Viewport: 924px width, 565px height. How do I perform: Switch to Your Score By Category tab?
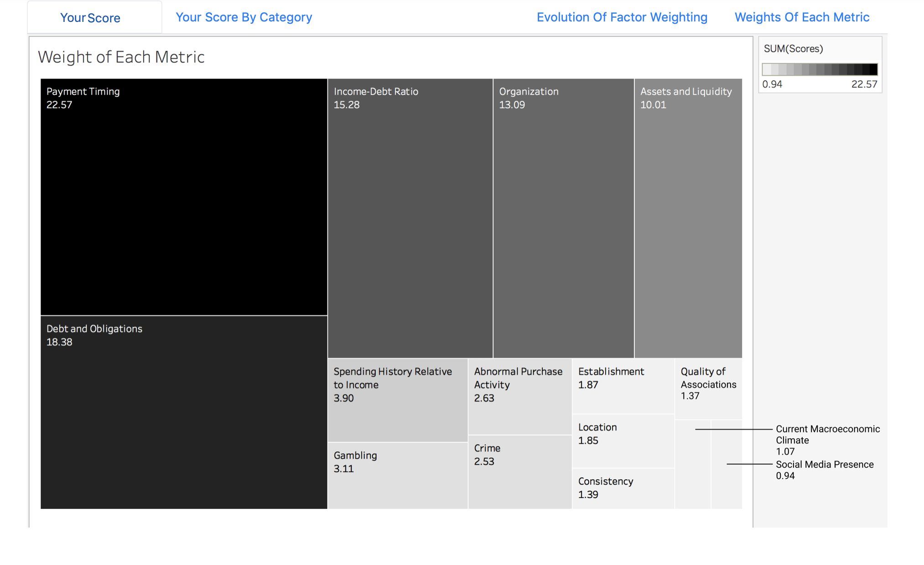[244, 17]
